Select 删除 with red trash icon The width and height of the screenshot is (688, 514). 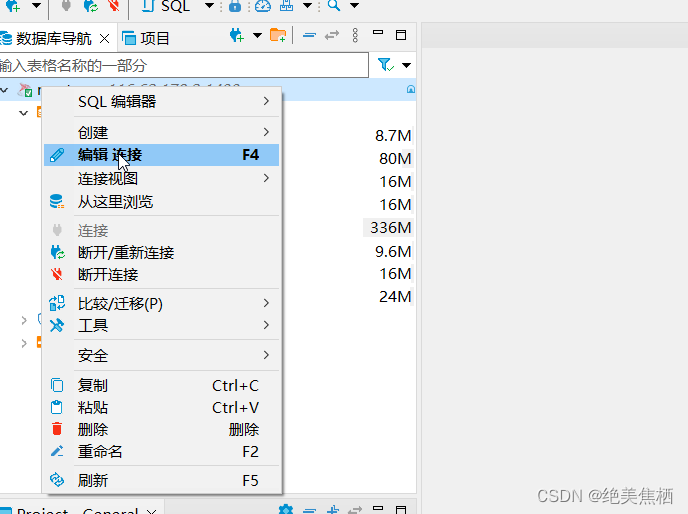(161, 429)
